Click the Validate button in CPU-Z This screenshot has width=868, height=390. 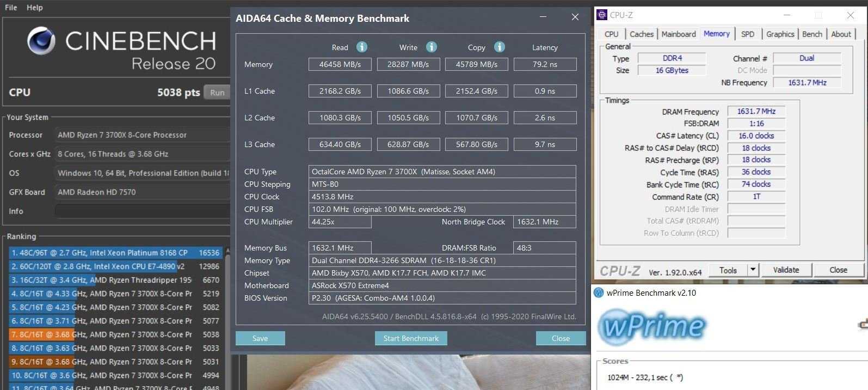(786, 270)
